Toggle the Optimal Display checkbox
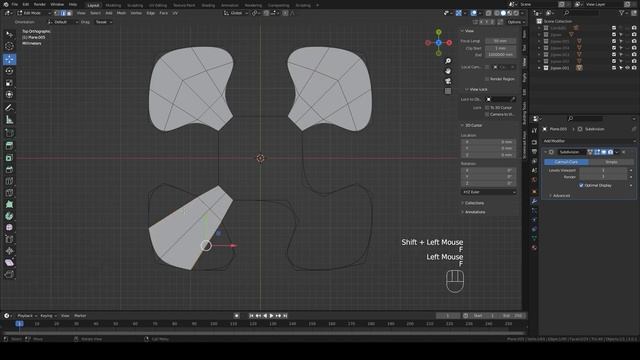Viewport: 640px width, 360px height. 581,185
